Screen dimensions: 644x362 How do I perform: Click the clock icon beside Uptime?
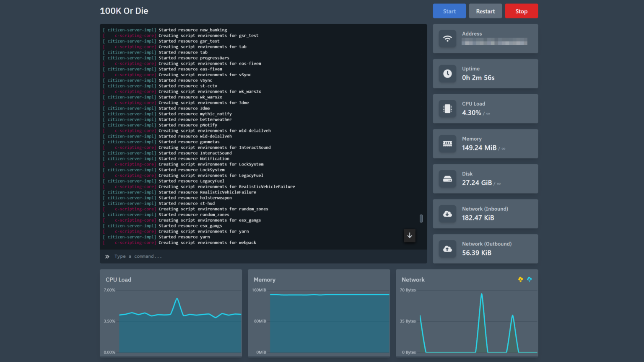click(x=447, y=74)
